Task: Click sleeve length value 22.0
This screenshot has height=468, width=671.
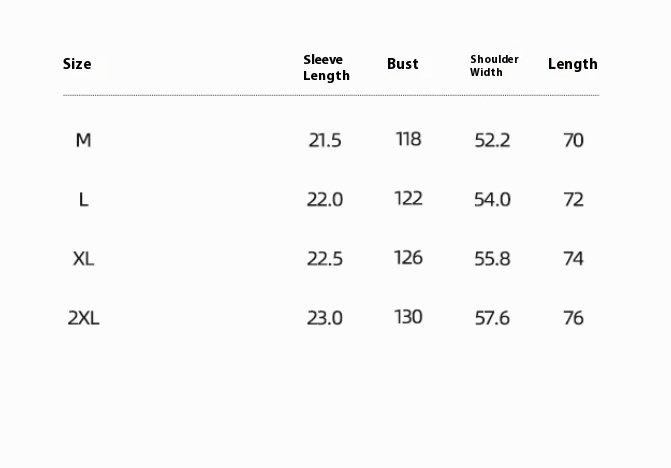Action: (325, 199)
